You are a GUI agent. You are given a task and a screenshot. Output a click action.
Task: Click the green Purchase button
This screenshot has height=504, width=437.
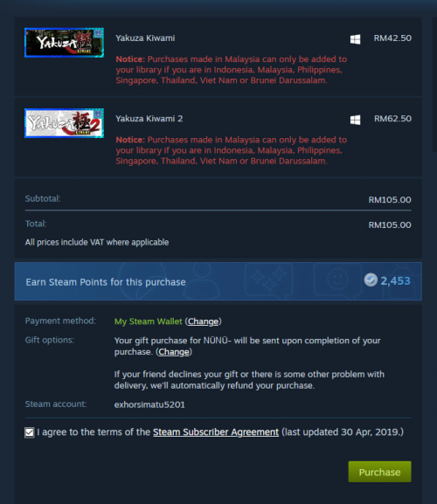[380, 472]
